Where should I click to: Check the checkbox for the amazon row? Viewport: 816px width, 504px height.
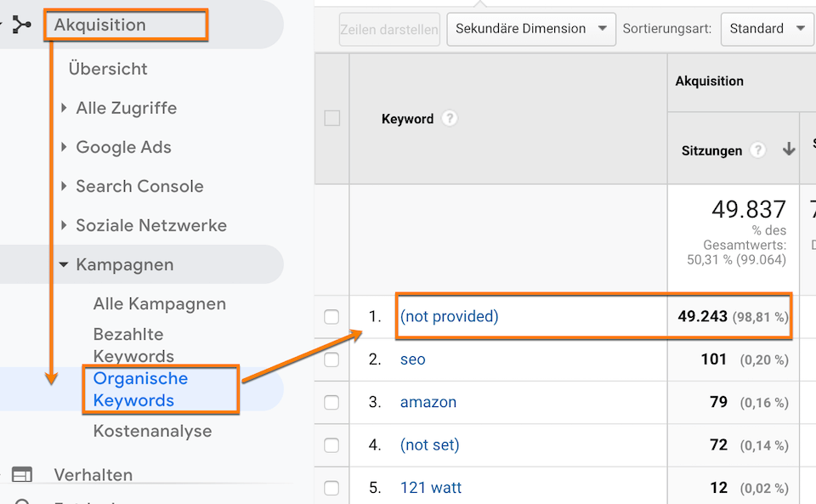(x=331, y=402)
